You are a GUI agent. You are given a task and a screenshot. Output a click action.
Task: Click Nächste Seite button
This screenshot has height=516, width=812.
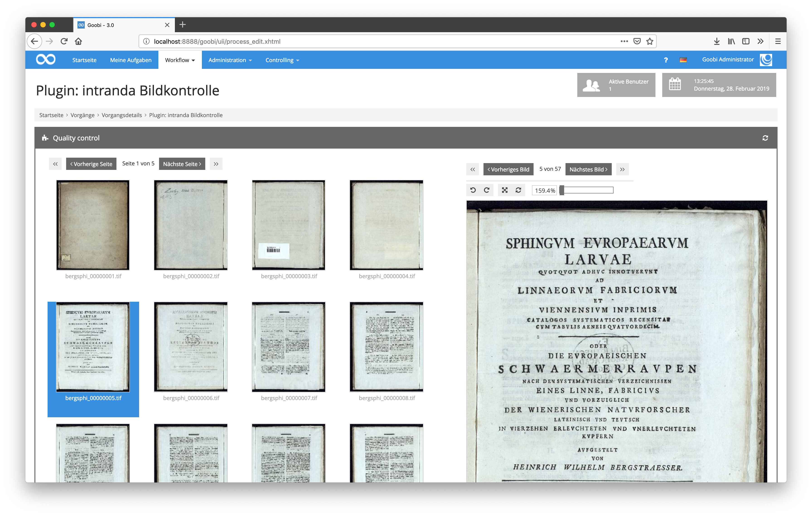[182, 164]
